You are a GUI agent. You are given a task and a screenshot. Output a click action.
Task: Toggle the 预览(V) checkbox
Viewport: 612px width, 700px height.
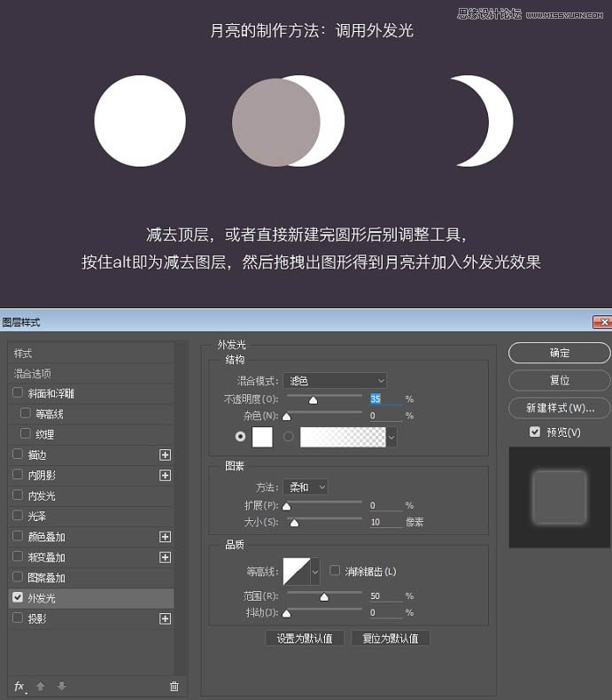(535, 432)
